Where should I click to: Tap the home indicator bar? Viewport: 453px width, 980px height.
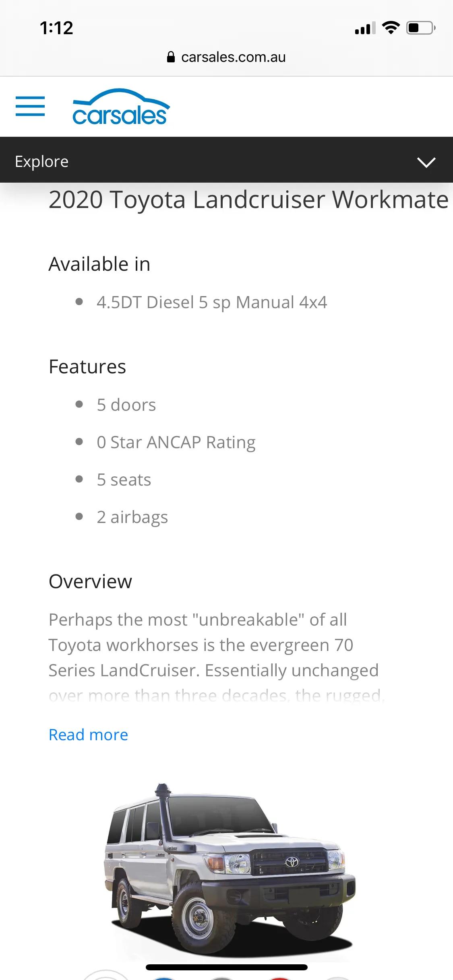[227, 967]
